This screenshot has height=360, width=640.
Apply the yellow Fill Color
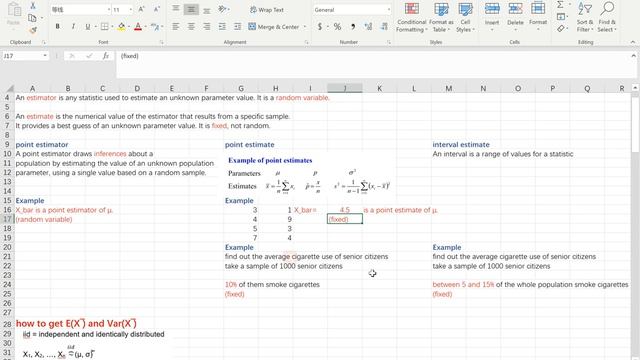tap(121, 27)
